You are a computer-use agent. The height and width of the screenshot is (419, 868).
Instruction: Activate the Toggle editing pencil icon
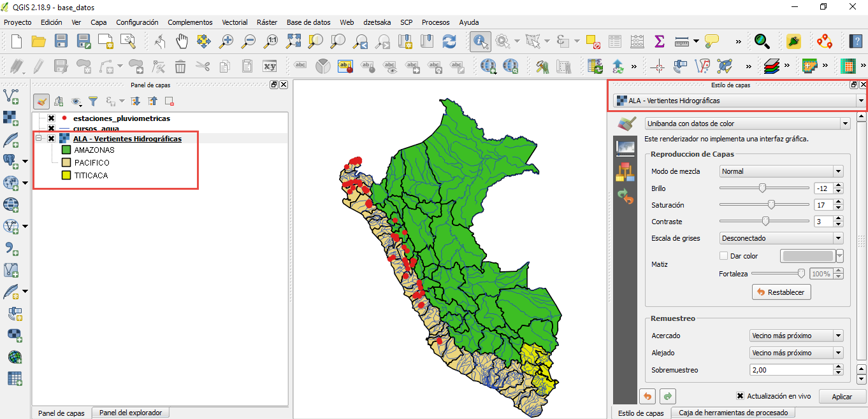coord(39,66)
